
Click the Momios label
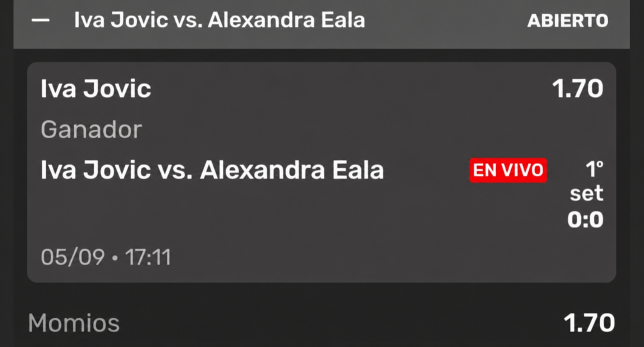pos(74,323)
